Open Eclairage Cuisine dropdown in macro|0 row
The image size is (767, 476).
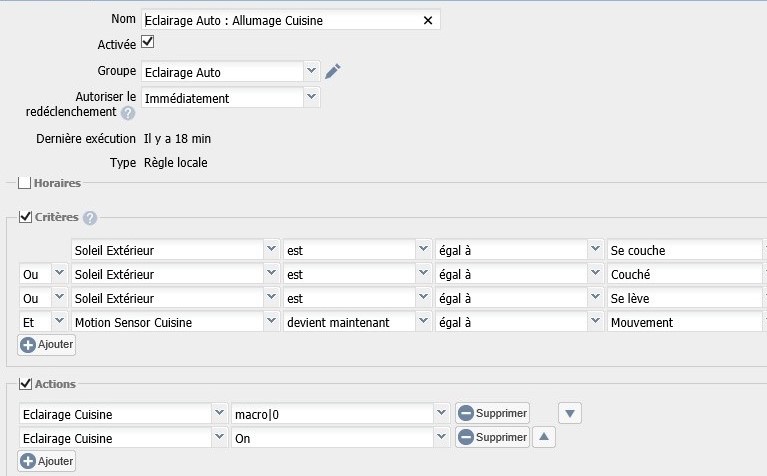click(x=219, y=413)
